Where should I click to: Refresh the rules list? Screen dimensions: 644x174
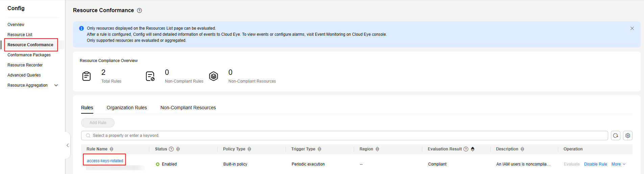tap(616, 136)
